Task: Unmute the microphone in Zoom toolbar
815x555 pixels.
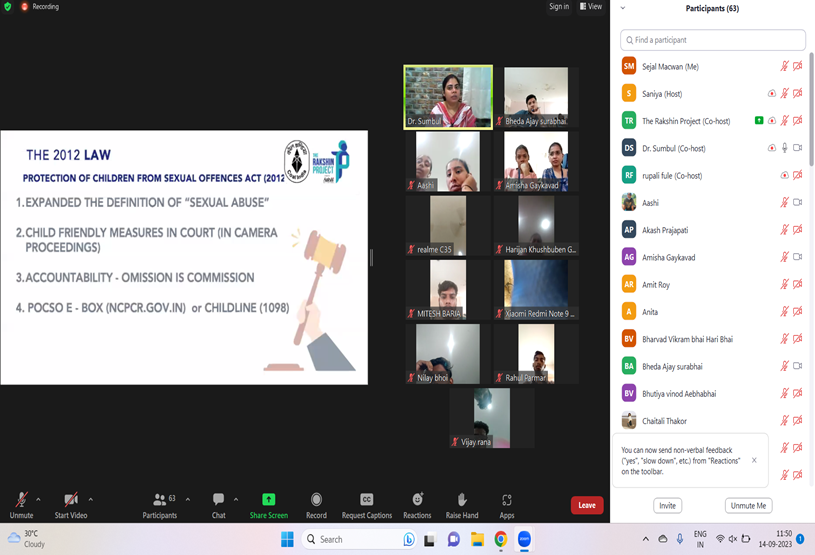Action: tap(21, 505)
